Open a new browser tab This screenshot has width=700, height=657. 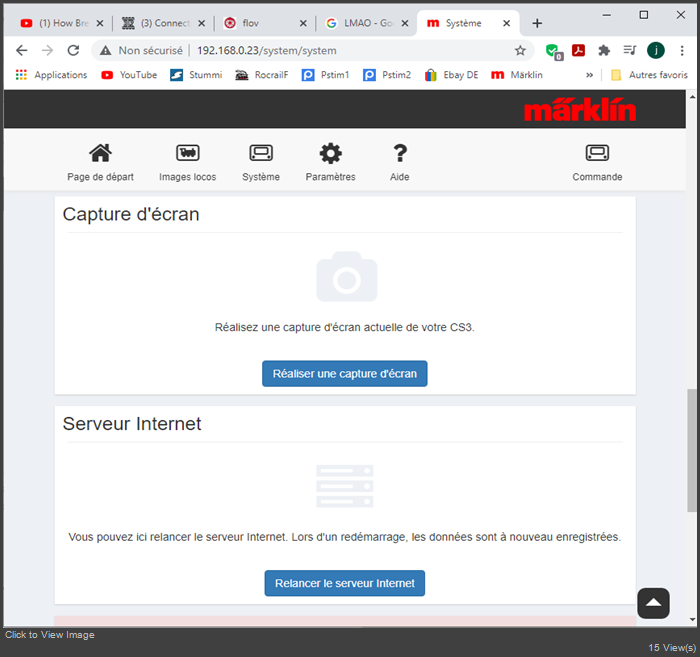537,23
